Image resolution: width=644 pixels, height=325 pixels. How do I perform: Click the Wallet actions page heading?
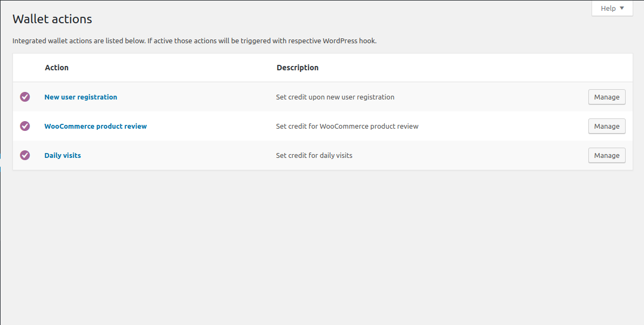(52, 19)
